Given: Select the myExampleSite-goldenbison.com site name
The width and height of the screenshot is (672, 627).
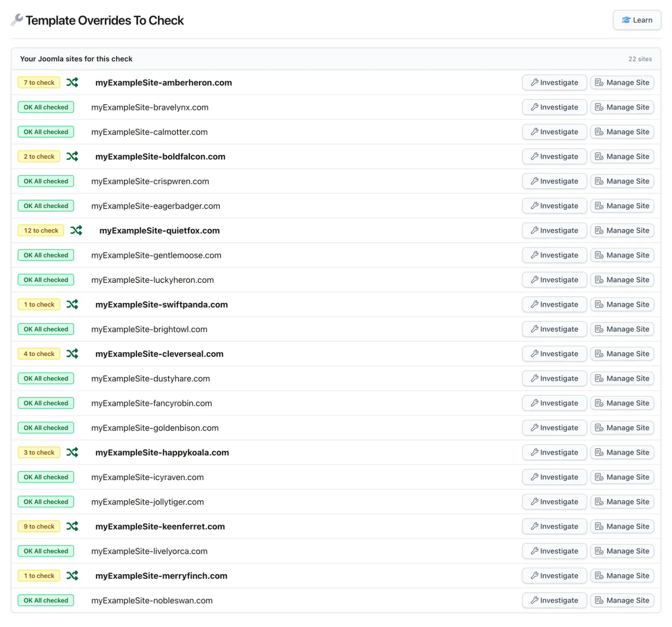Looking at the screenshot, I should (155, 428).
